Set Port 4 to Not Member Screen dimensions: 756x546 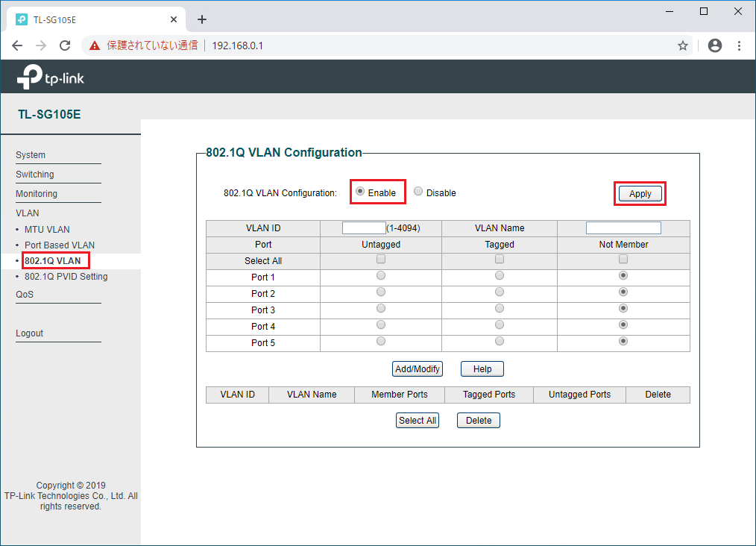[623, 325]
